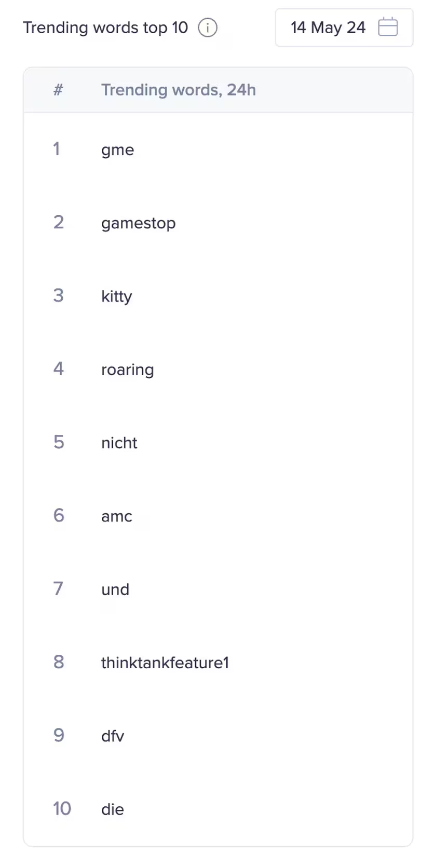Click the # rank column header
The width and height of the screenshot is (421, 868).
pyautogui.click(x=58, y=90)
